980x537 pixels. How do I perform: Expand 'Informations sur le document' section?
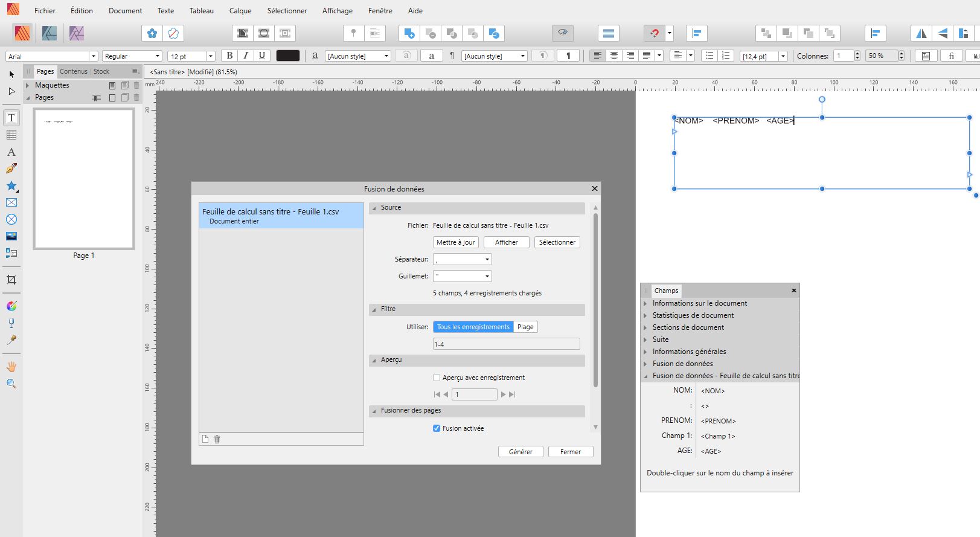[x=645, y=303]
